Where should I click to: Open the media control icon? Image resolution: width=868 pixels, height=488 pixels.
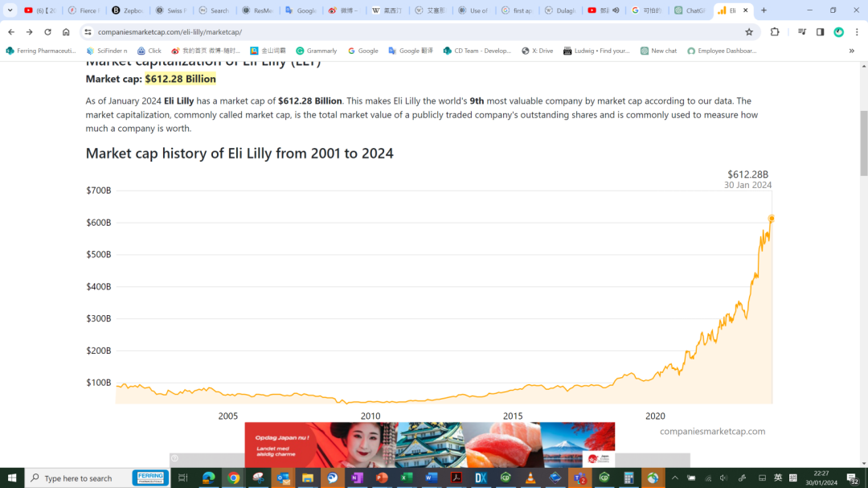[801, 32]
